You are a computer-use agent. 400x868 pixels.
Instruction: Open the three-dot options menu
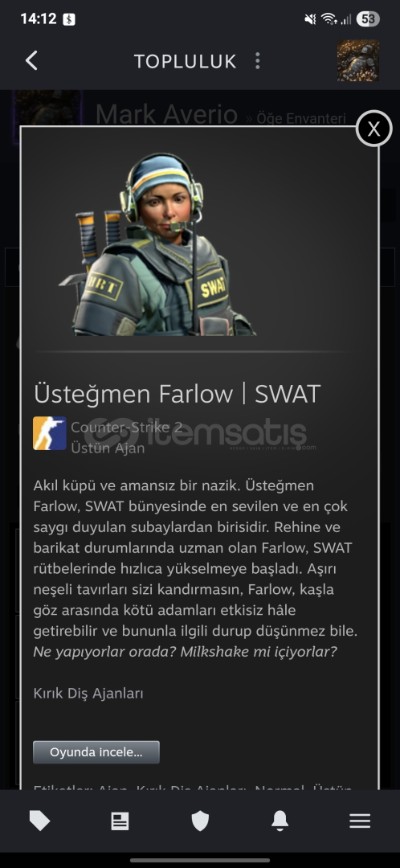257,61
